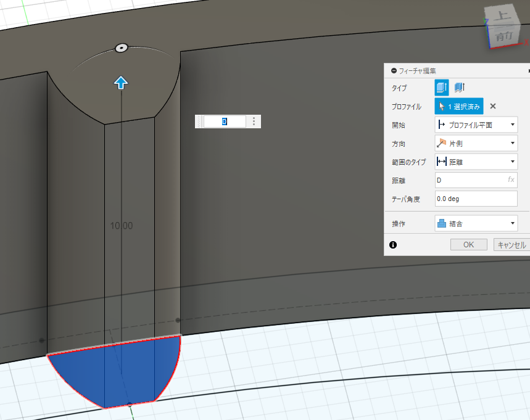
Task: Open the three-dot menu beside the floating input
Action: [x=254, y=121]
